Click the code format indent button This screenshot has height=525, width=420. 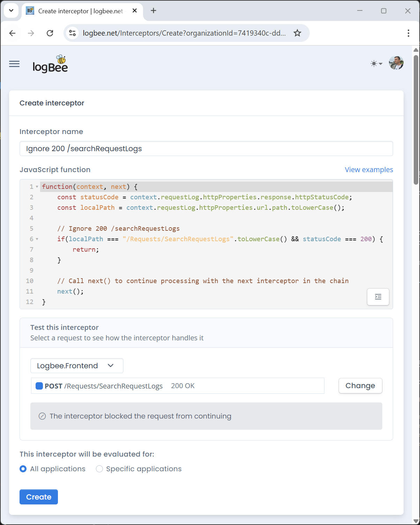(x=378, y=297)
